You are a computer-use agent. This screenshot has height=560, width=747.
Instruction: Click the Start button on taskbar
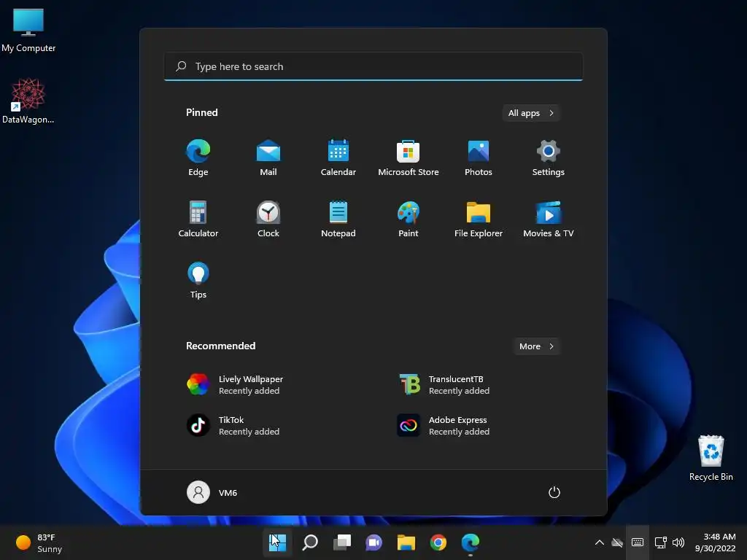tap(278, 542)
